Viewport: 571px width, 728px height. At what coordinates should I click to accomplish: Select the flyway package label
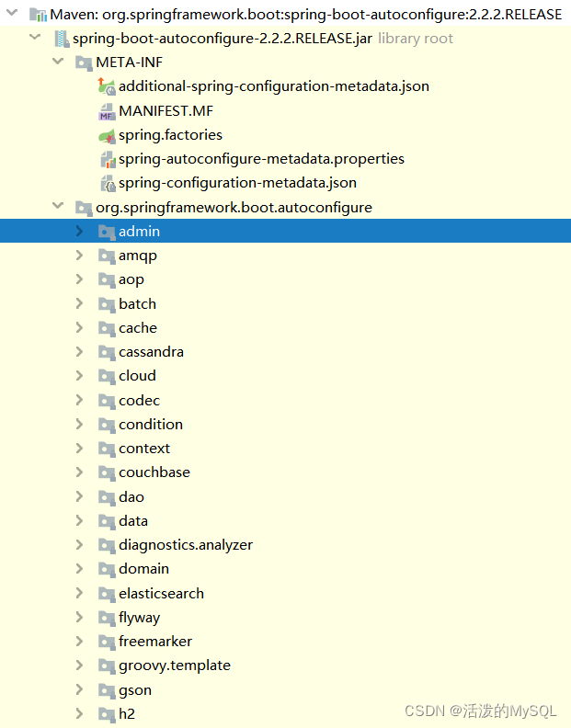[140, 618]
